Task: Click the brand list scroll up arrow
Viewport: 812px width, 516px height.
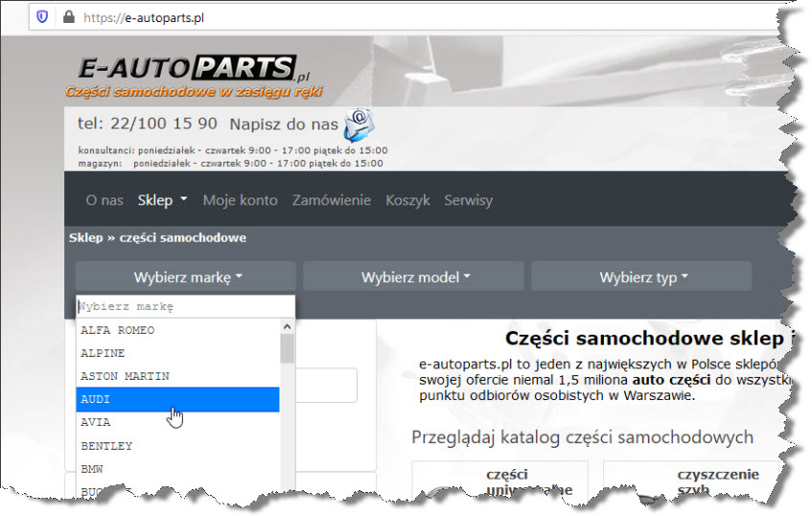Action: pos(287,326)
